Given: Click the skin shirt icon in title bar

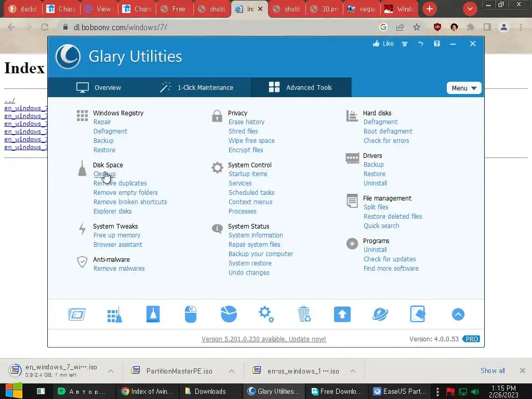Looking at the screenshot, I should point(404,44).
